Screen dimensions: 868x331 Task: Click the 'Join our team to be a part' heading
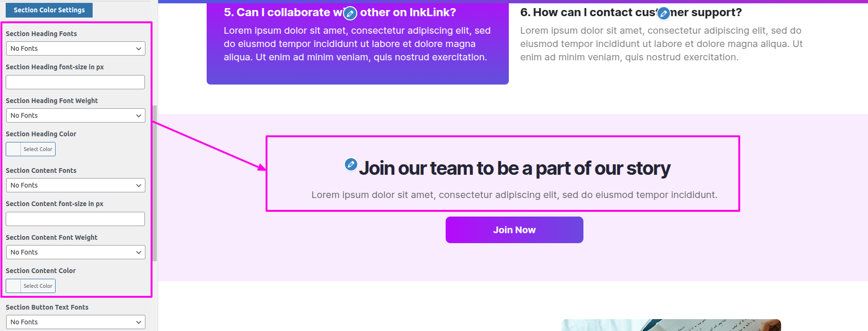[x=515, y=169]
